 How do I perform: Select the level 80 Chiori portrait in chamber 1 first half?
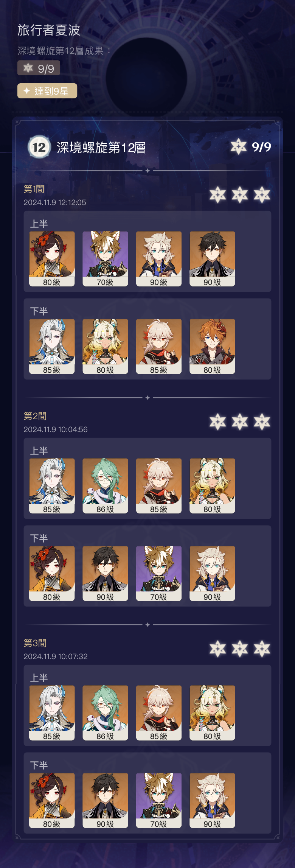[52, 259]
